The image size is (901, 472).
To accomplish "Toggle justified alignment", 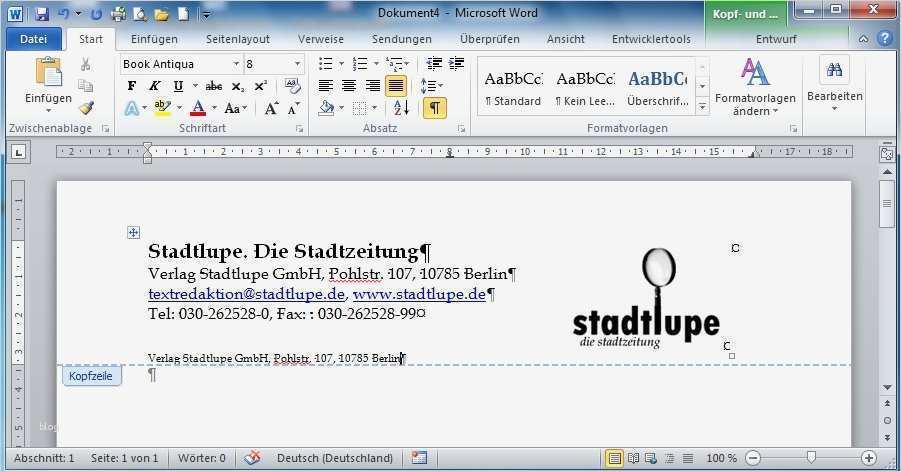I will tap(396, 86).
